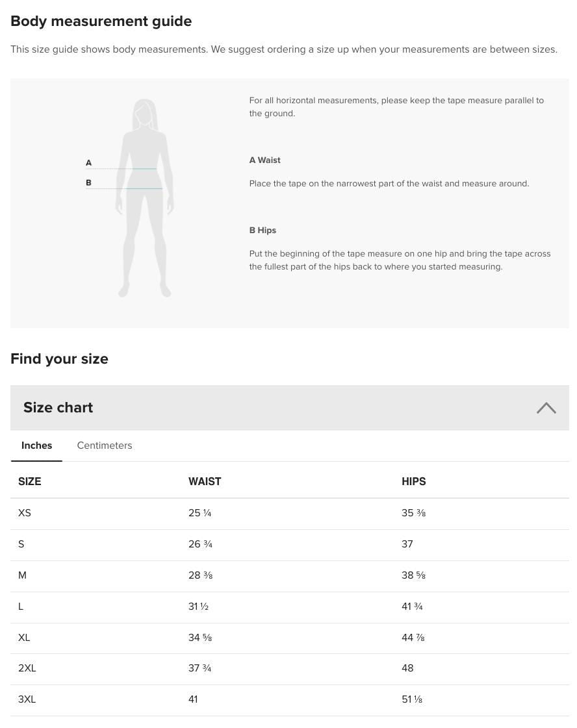Click the Body measurement guide heading
The height and width of the screenshot is (728, 577).
pyautogui.click(x=101, y=21)
